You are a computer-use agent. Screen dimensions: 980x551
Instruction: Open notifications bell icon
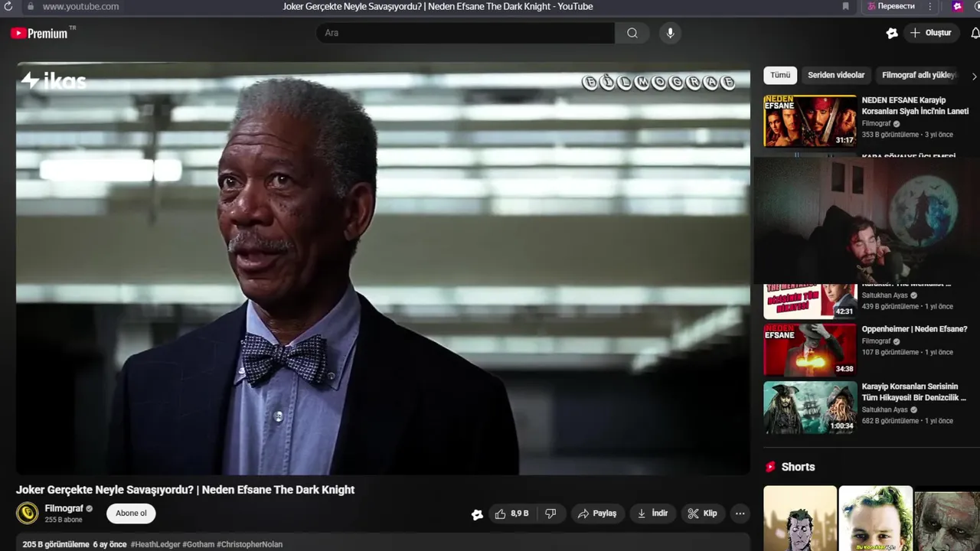click(x=975, y=33)
